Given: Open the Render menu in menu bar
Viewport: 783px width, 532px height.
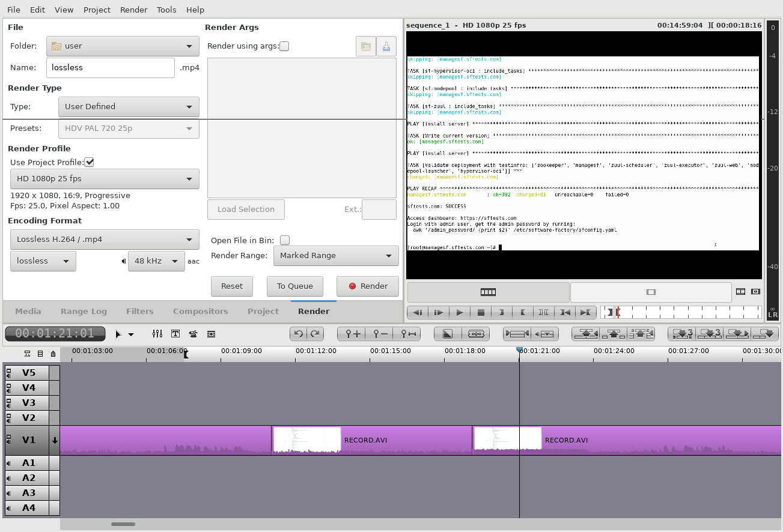Looking at the screenshot, I should (133, 10).
